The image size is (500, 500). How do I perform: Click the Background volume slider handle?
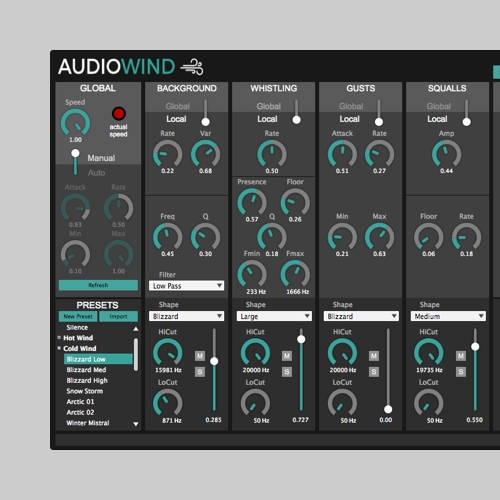[x=214, y=361]
